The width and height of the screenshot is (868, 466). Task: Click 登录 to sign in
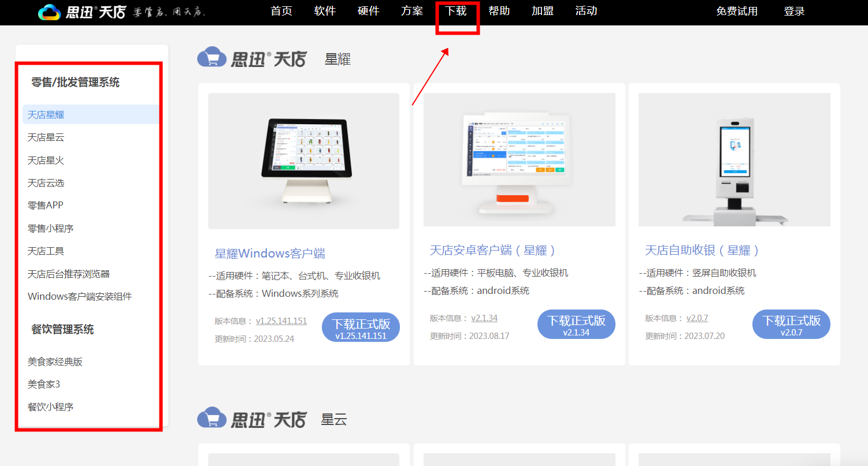[794, 10]
